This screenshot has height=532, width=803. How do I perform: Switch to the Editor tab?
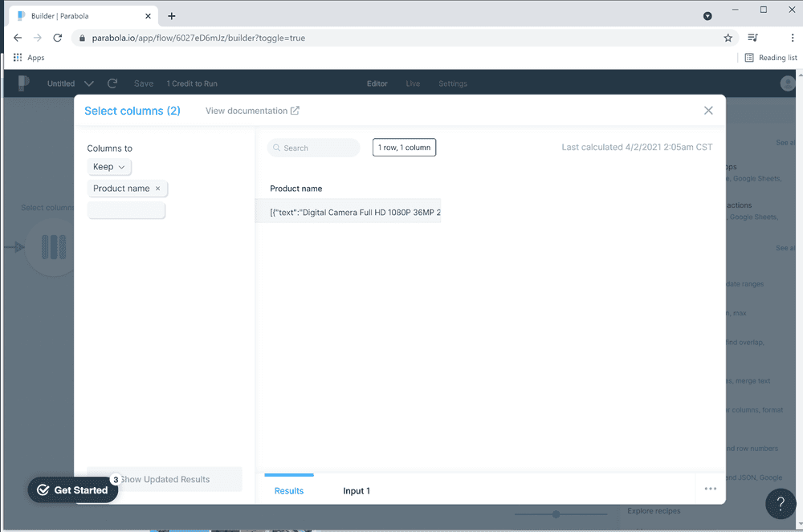[377, 83]
